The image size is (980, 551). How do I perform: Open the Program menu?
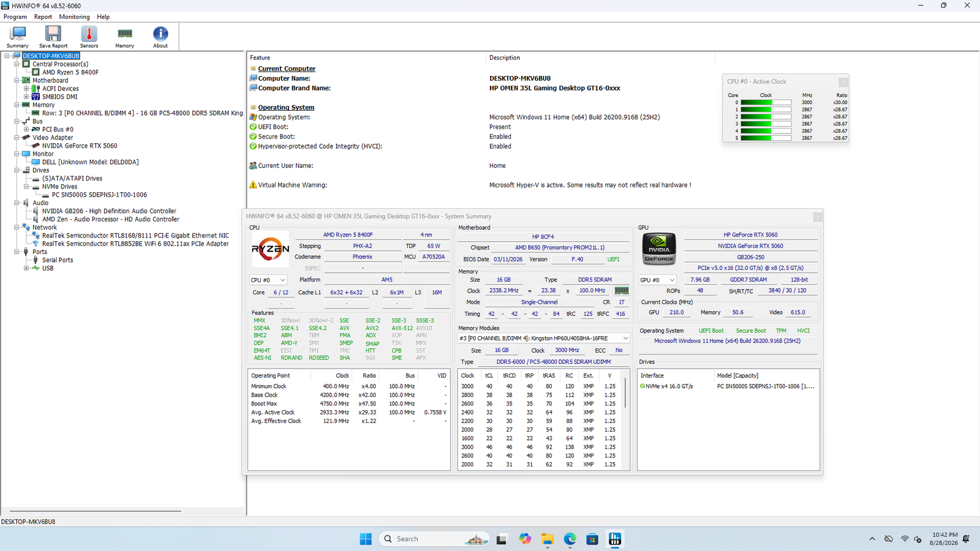pyautogui.click(x=15, y=17)
